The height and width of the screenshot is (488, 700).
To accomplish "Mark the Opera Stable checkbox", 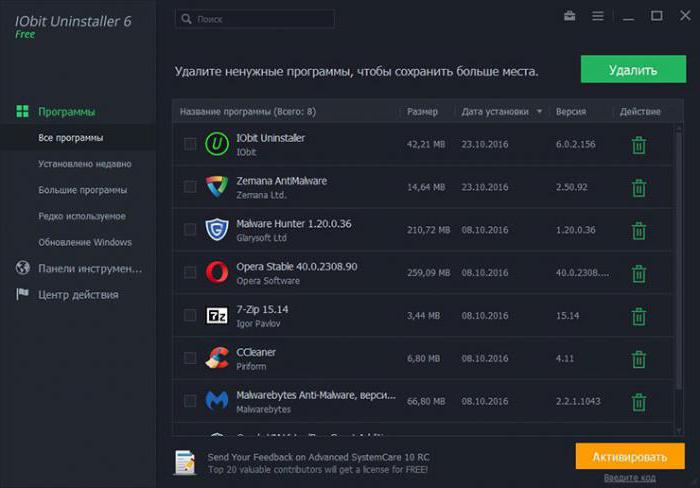I will coord(190,272).
